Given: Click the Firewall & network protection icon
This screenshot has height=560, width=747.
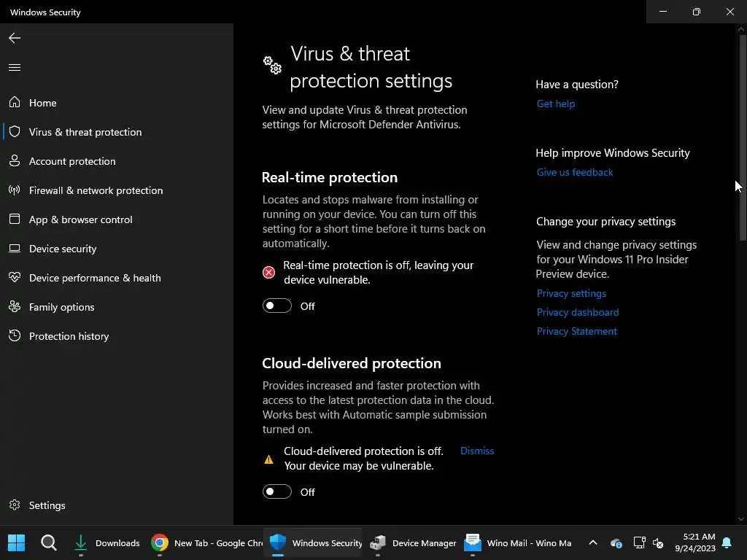Looking at the screenshot, I should tap(15, 190).
